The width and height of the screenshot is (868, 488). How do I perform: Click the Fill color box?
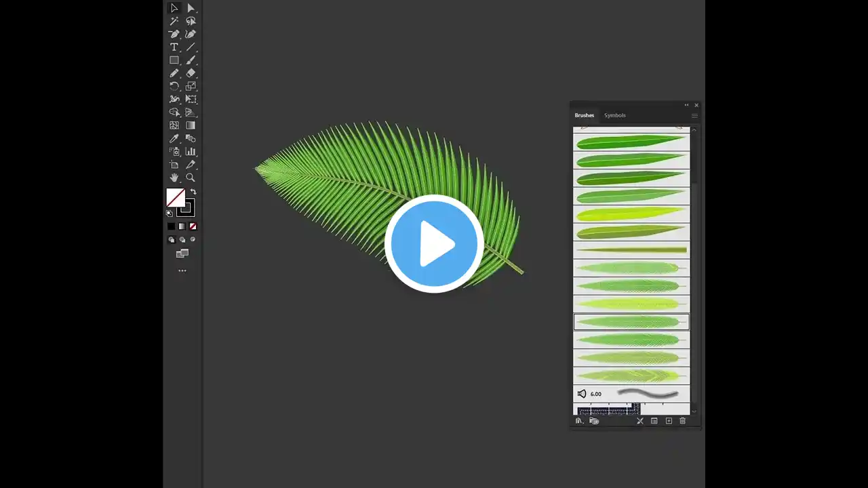tap(176, 197)
